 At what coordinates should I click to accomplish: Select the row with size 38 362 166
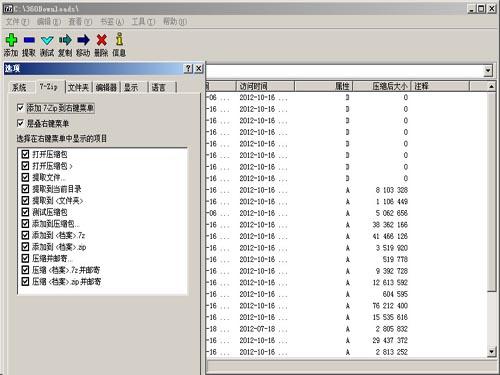347,225
